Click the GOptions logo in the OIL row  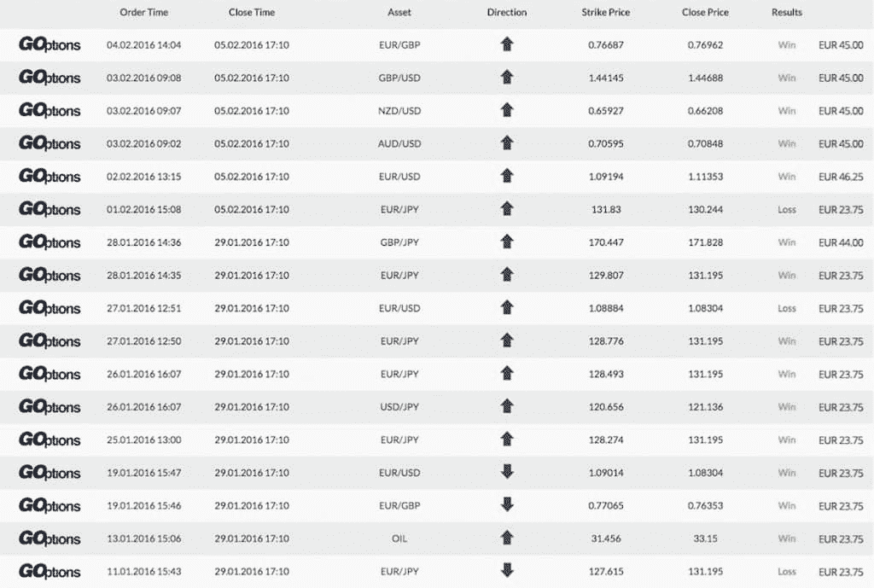pyautogui.click(x=50, y=539)
